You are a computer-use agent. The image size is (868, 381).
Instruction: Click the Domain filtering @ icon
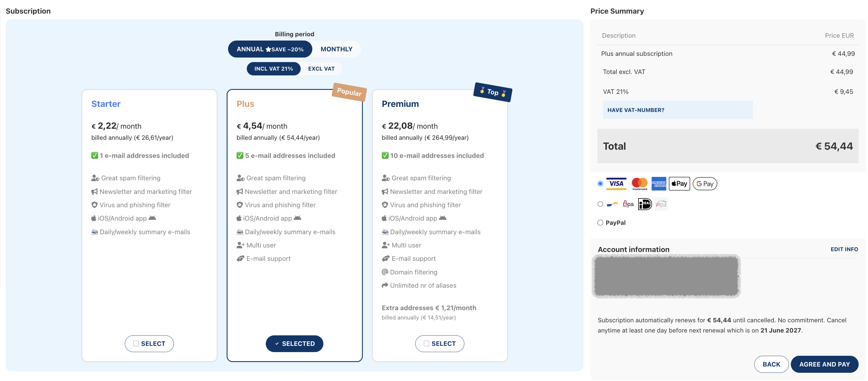tap(385, 272)
